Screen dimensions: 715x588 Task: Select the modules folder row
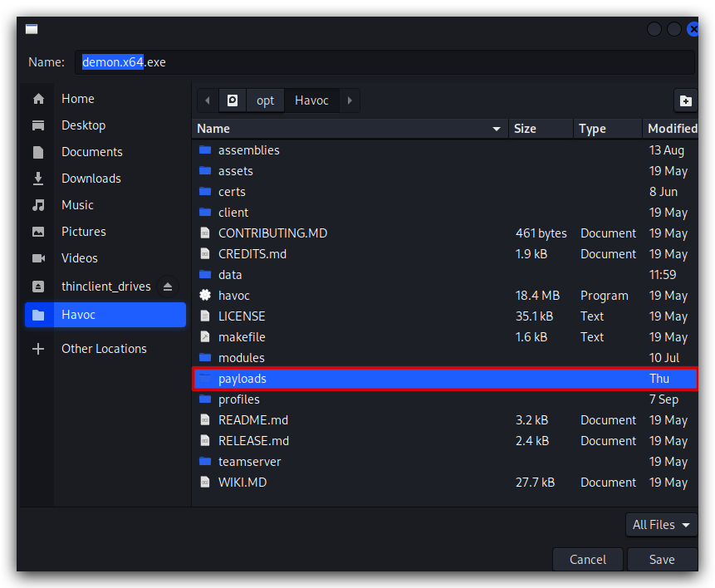[x=445, y=358]
